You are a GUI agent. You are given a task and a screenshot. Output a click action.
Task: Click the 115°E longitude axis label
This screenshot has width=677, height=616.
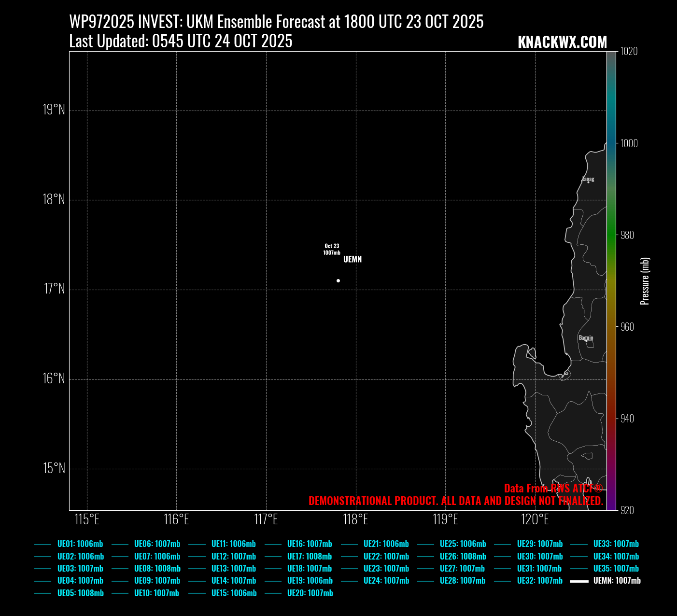click(x=87, y=519)
